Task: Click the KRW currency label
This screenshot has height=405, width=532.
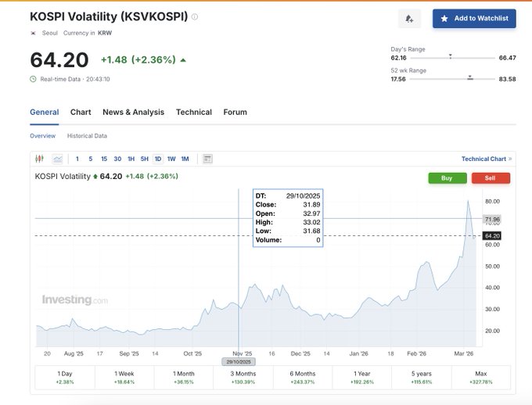Action: (105, 33)
